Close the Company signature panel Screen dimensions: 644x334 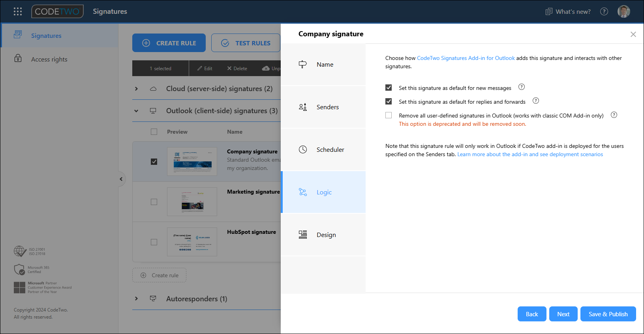coord(633,34)
